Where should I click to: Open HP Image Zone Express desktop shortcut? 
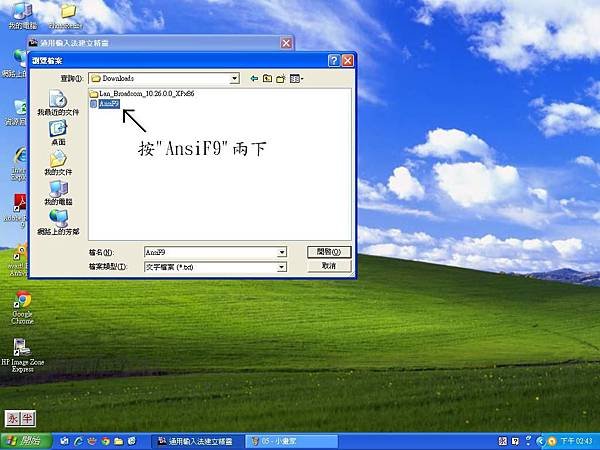[x=23, y=355]
